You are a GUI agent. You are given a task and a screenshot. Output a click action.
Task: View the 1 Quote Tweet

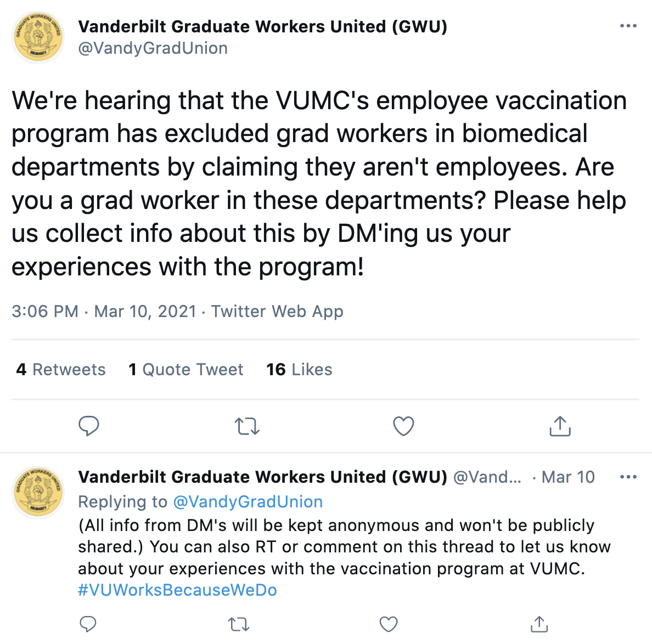coord(186,370)
